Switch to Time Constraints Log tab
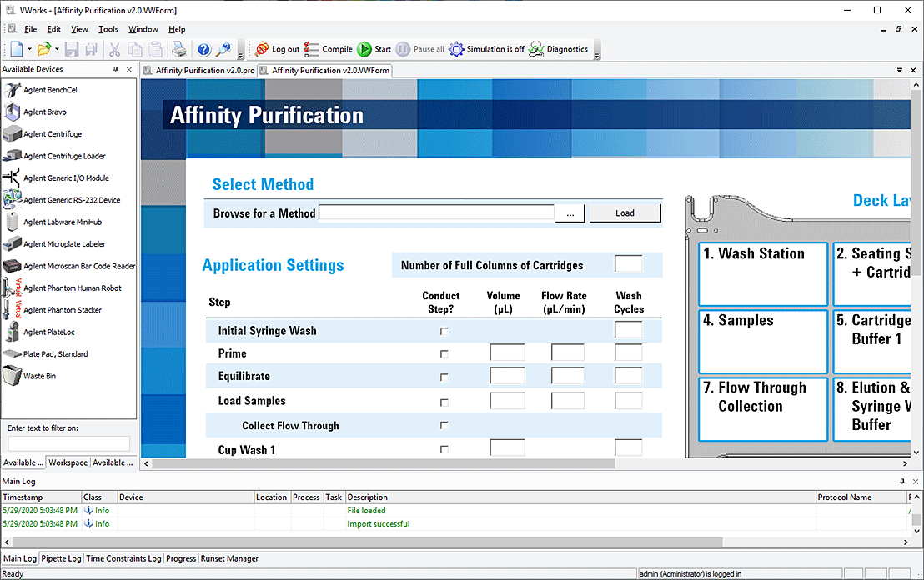The height and width of the screenshot is (580, 924). [123, 559]
